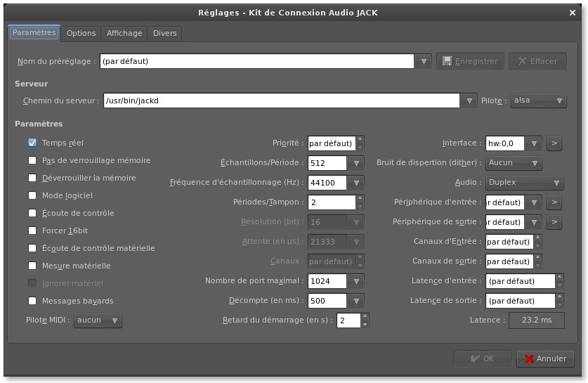The height and width of the screenshot is (383, 588).
Task: Click the OK button with checkmark
Action: pyautogui.click(x=482, y=358)
